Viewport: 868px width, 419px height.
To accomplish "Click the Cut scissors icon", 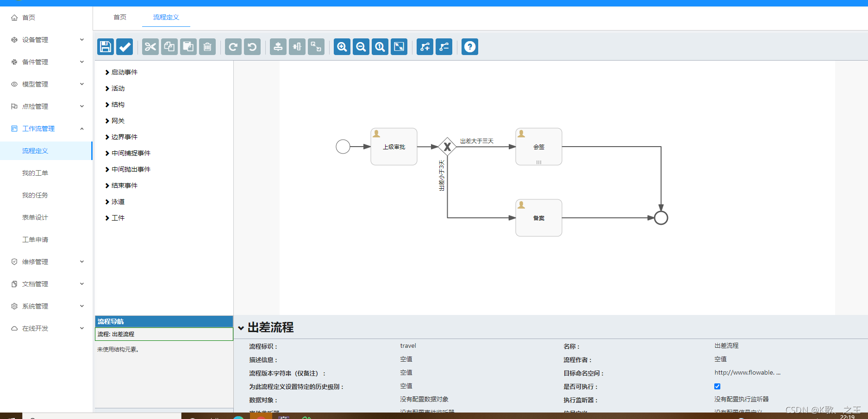I will pos(150,47).
